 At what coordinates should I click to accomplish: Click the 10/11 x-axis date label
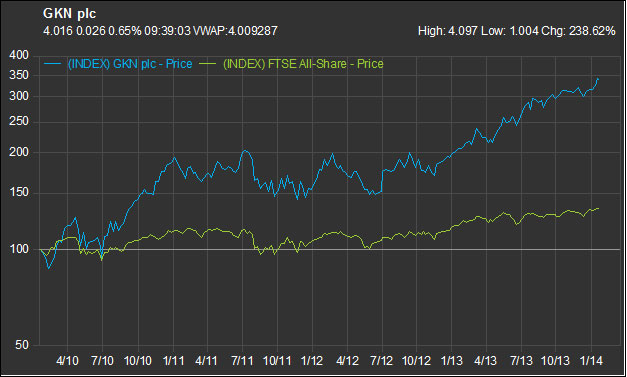tap(277, 361)
